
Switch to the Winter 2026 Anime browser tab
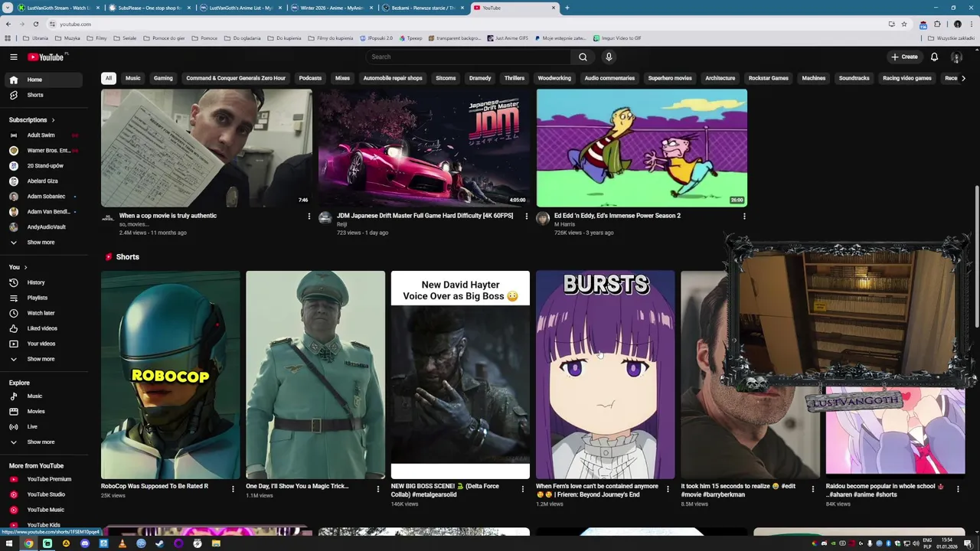pyautogui.click(x=332, y=8)
